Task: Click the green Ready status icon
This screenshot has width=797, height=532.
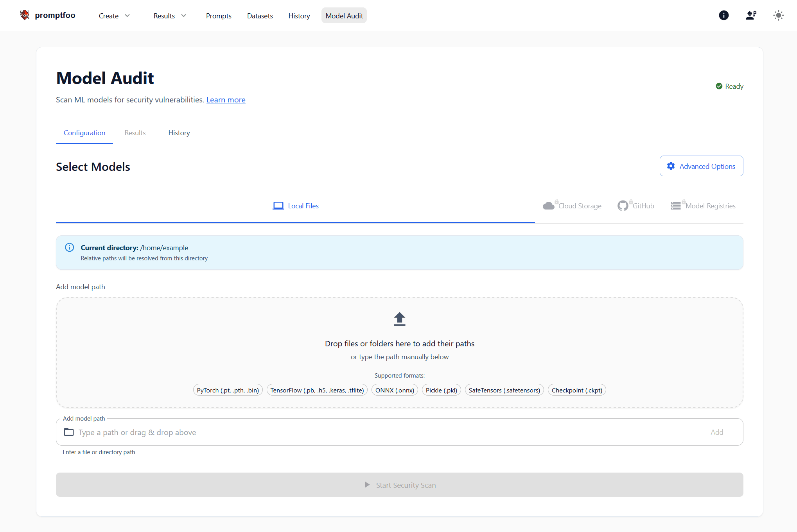Action: pos(719,86)
